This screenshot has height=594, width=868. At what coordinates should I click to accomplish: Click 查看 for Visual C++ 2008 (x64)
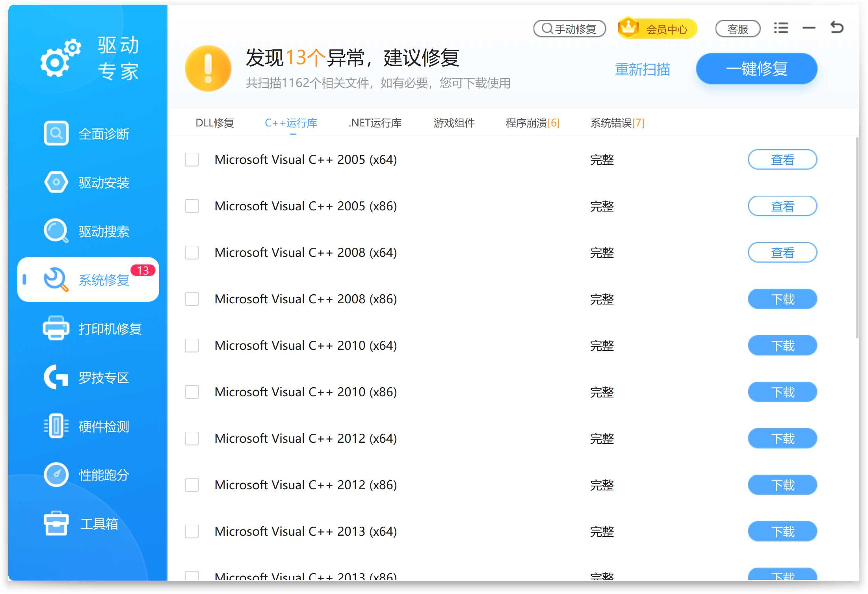(x=783, y=252)
